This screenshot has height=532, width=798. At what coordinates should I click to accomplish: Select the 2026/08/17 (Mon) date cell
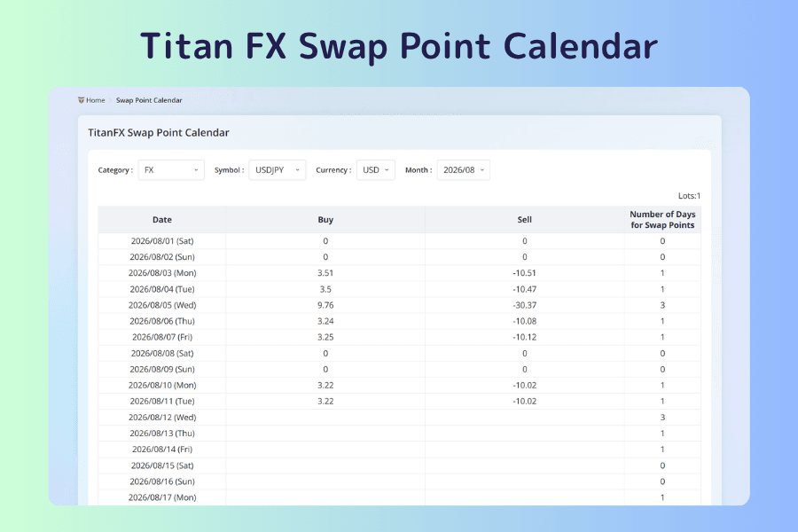coord(162,497)
